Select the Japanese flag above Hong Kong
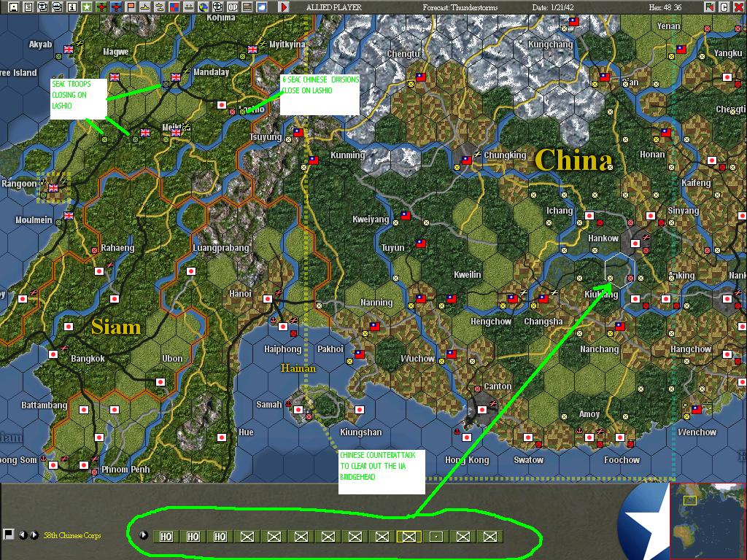Screen dimensions: 747x560 (466, 437)
